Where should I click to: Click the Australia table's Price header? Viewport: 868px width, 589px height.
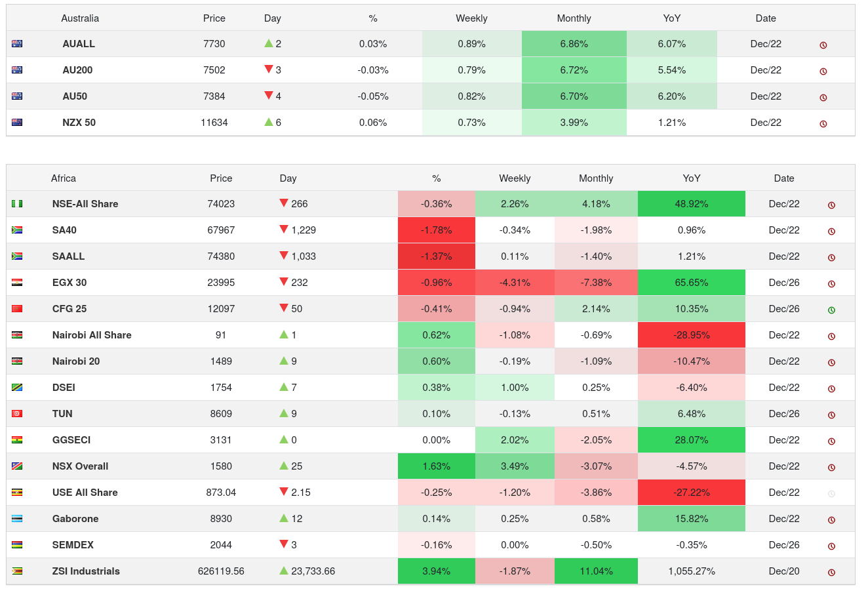point(214,18)
